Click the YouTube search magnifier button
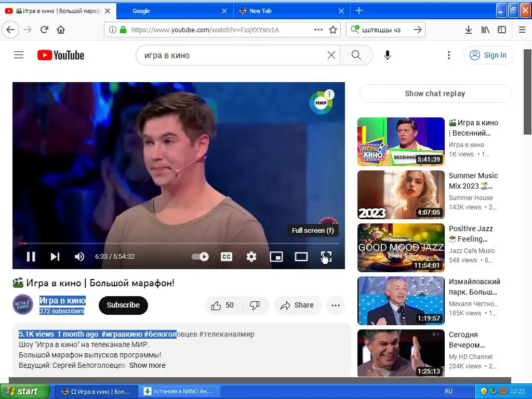Viewport: 532px width, 399px height. (x=356, y=55)
